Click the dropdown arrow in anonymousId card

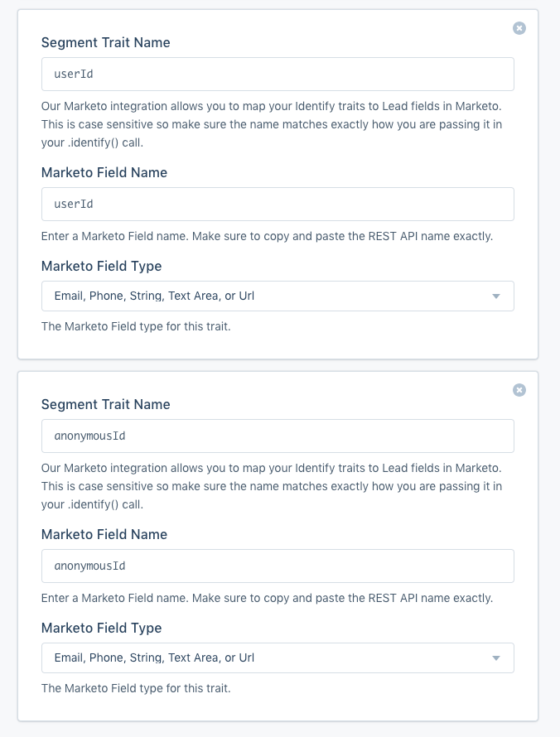coord(496,658)
